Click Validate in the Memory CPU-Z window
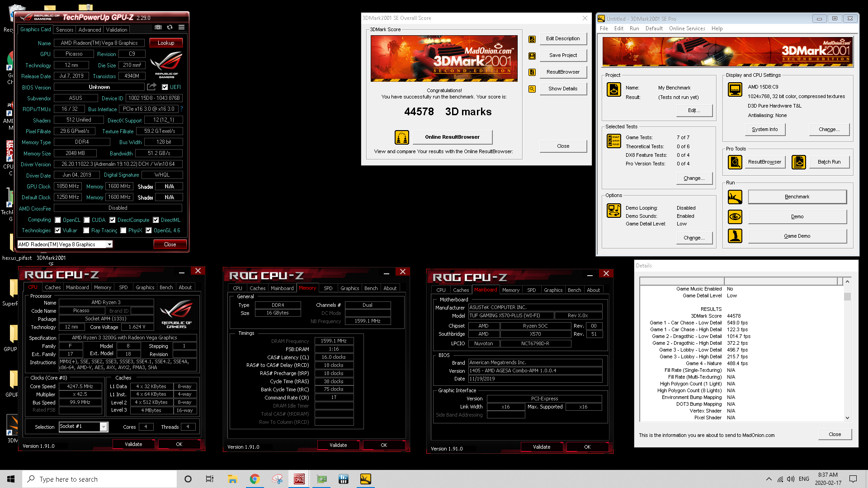Screen dimensions: 868x488 point(338,445)
